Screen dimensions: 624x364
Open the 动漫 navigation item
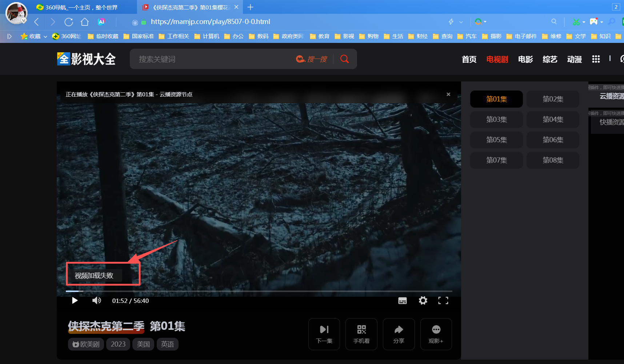click(x=575, y=59)
